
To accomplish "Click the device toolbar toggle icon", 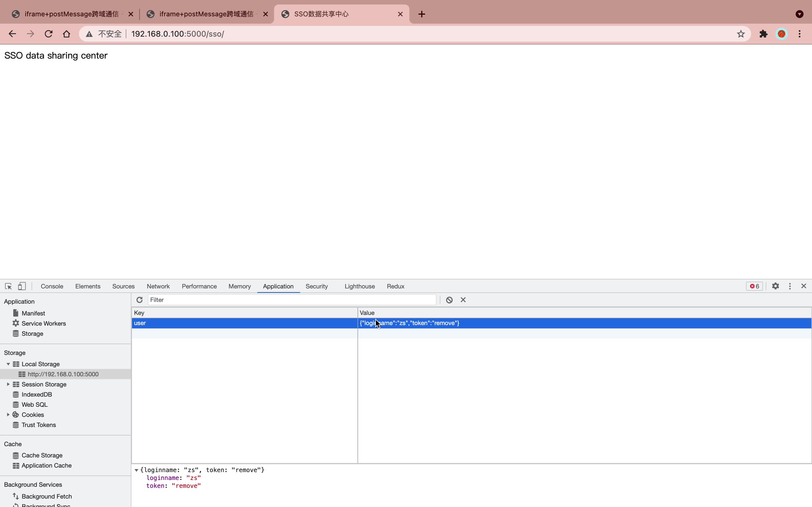I will (x=22, y=286).
